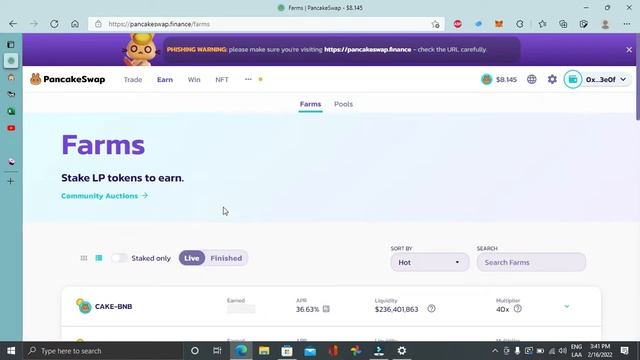Open the Win menu
The height and width of the screenshot is (360, 640).
pyautogui.click(x=194, y=79)
